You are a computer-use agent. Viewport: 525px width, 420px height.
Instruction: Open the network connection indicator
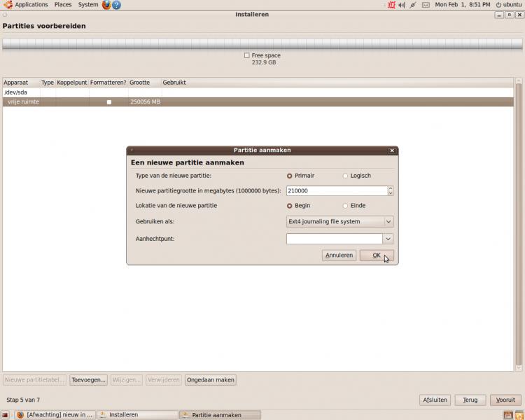[x=413, y=5]
